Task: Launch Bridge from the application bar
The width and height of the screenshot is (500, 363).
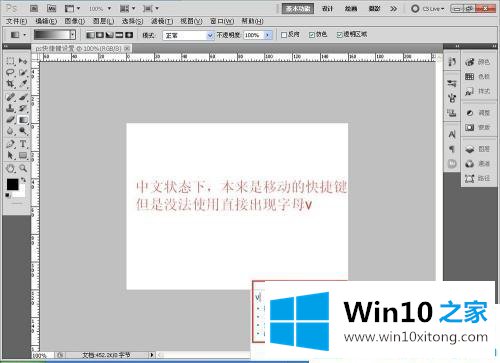Action: click(34, 8)
